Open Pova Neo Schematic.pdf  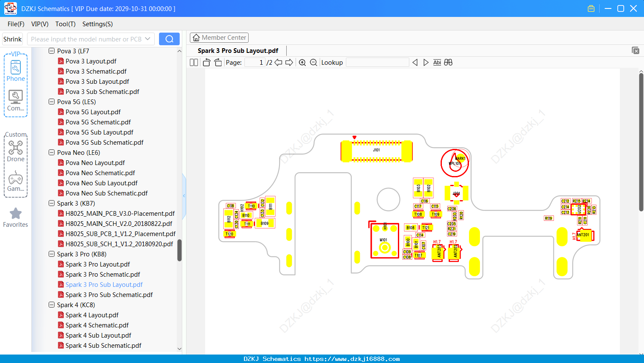coord(100,173)
